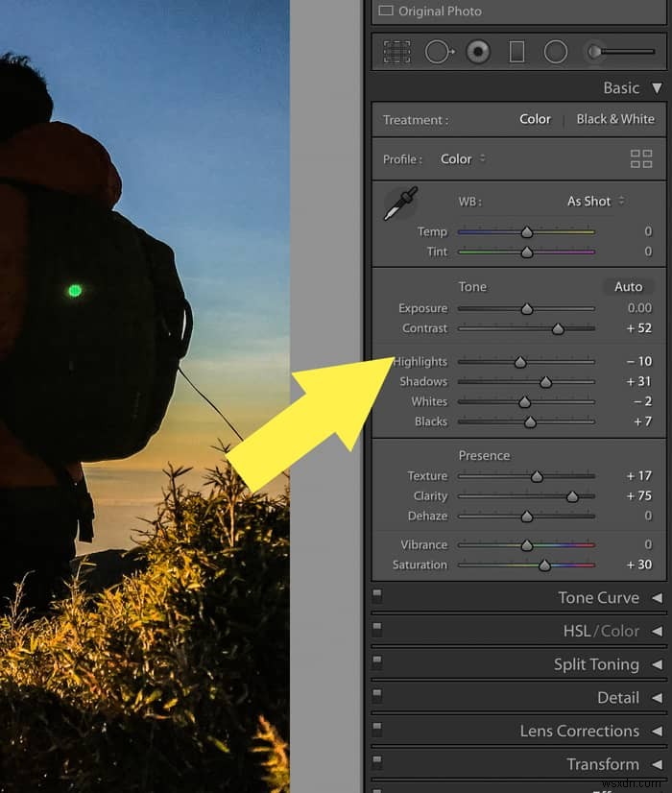This screenshot has width=672, height=793.
Task: Click the Temp value 0
Action: coord(648,231)
